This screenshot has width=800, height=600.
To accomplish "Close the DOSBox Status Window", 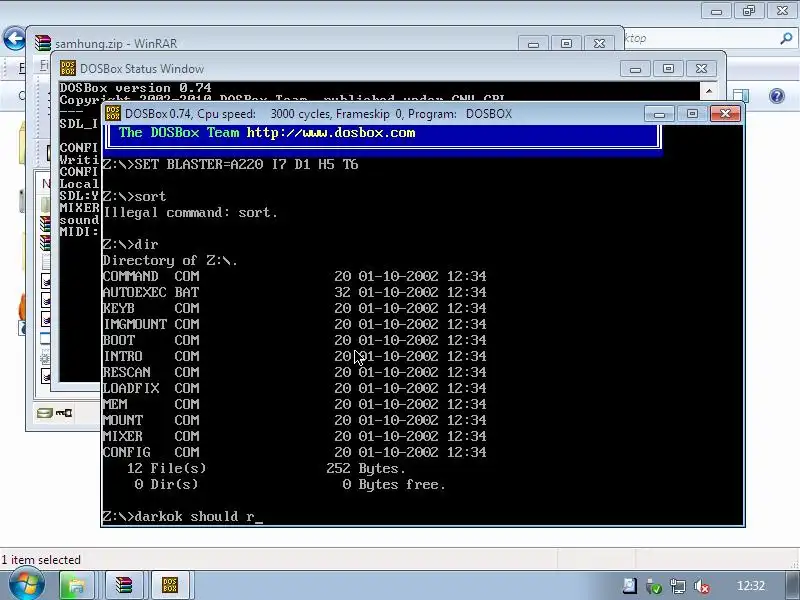I will (x=702, y=68).
